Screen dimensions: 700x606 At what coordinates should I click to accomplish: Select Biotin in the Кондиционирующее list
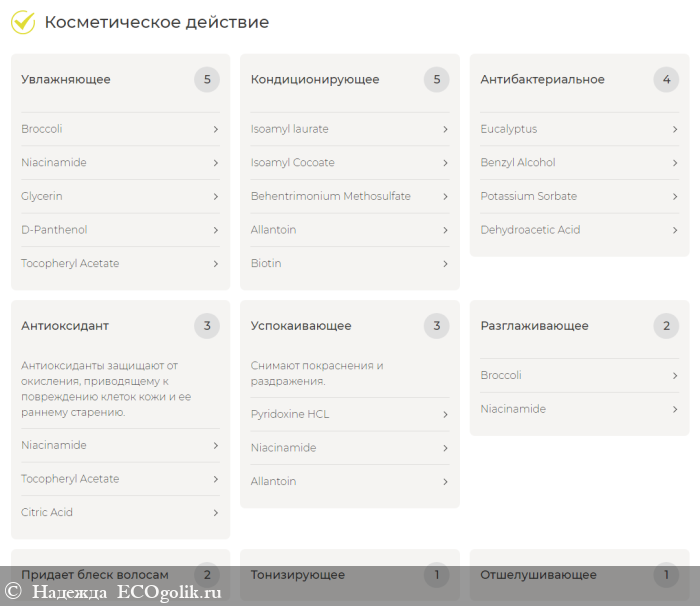tap(266, 264)
